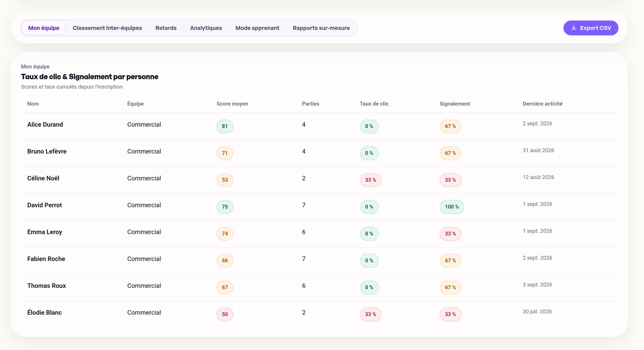Screen dimensions: 644x350
Task: Click Élodie Blanc's 33 % taux de clic badge
Action: [371, 314]
